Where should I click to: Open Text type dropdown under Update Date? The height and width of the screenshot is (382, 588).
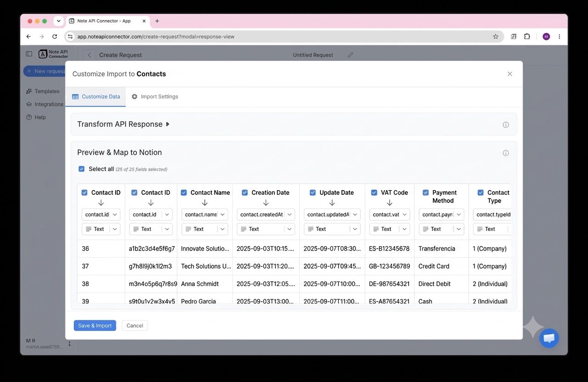pyautogui.click(x=332, y=229)
